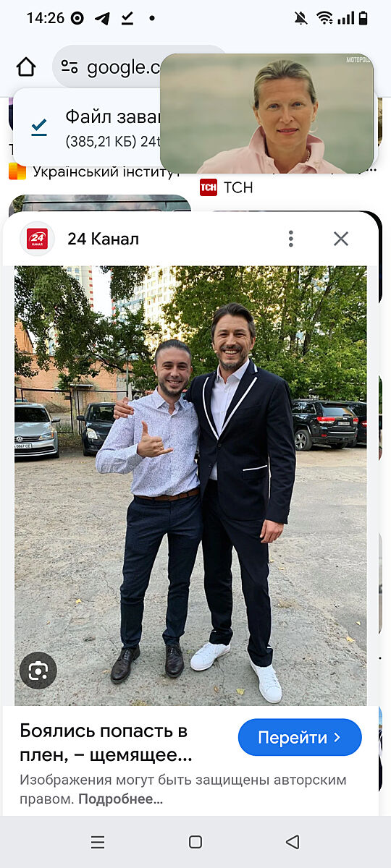This screenshot has width=391, height=868.
Task: Open three-dot options menu for image
Action: pos(290,239)
